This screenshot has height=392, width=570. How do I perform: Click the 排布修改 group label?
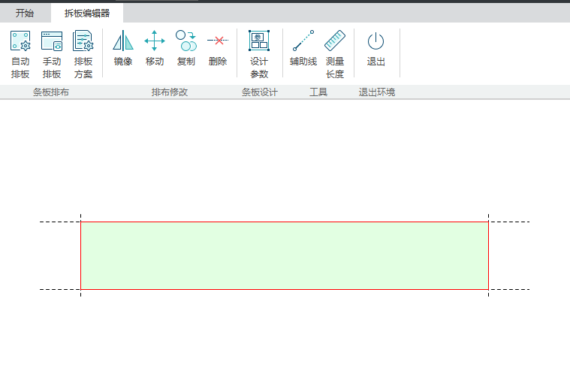(x=170, y=92)
